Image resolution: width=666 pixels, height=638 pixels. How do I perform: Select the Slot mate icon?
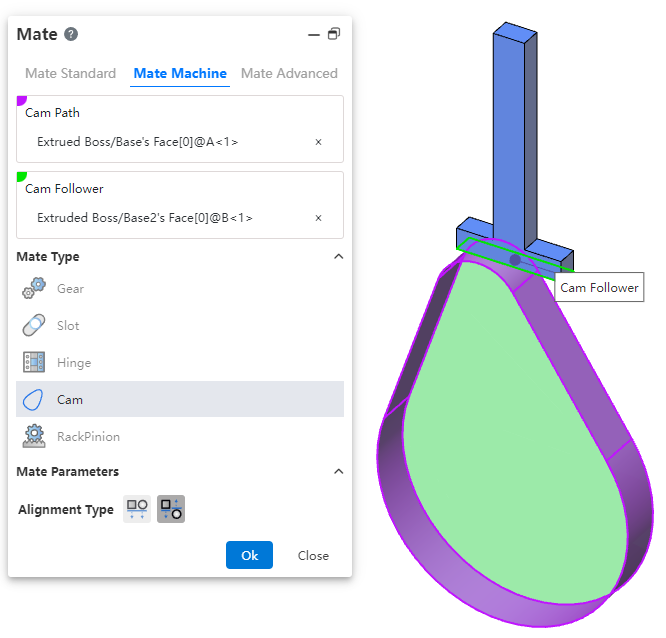click(x=34, y=326)
